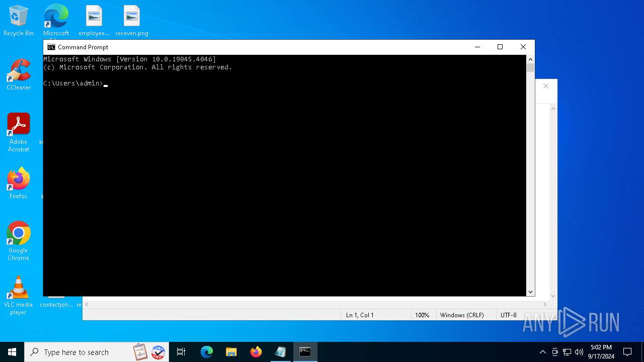The width and height of the screenshot is (644, 362).
Task: Launch Firefox from desktop shortcut
Action: pyautogui.click(x=19, y=184)
